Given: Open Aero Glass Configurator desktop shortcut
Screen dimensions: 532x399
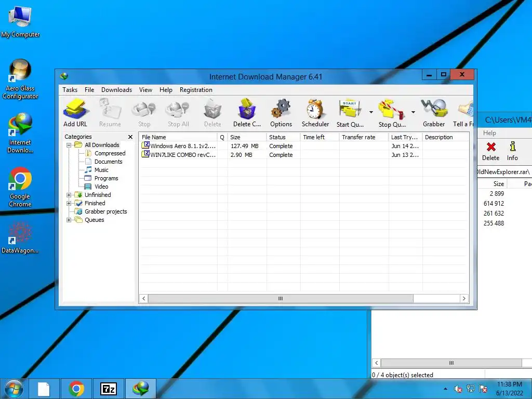Looking at the screenshot, I should [x=20, y=79].
